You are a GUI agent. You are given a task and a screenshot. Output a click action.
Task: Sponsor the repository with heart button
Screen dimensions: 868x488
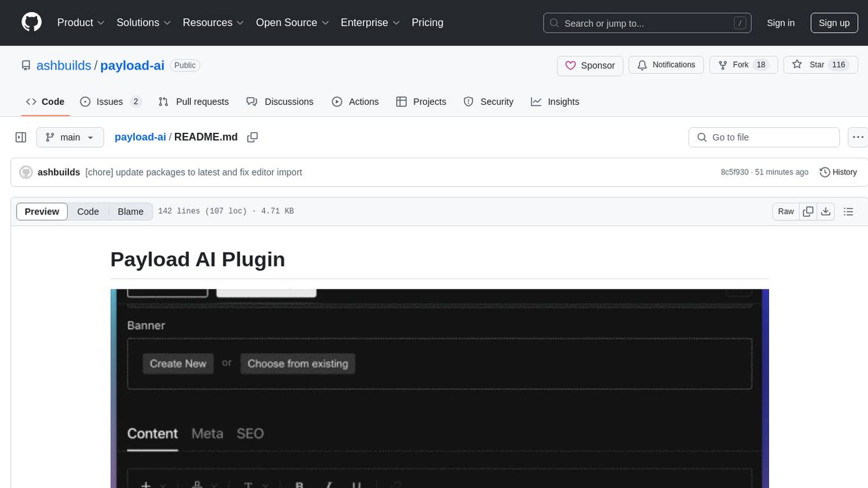590,65
